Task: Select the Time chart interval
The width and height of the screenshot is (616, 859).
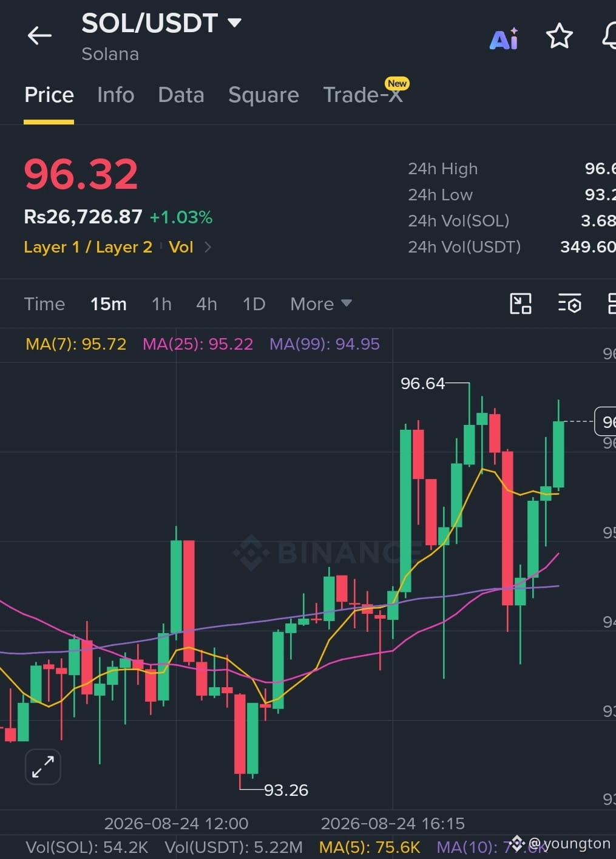Action: [x=44, y=304]
